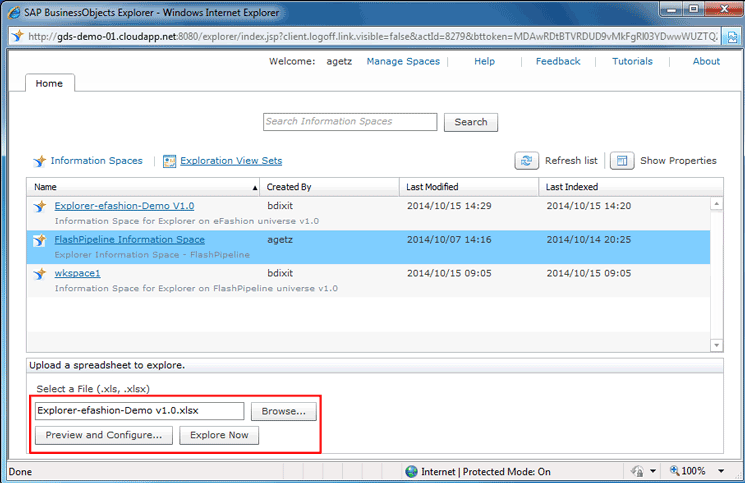This screenshot has width=745, height=483.
Task: Click the compatibility view icon in address bar
Action: [732, 37]
